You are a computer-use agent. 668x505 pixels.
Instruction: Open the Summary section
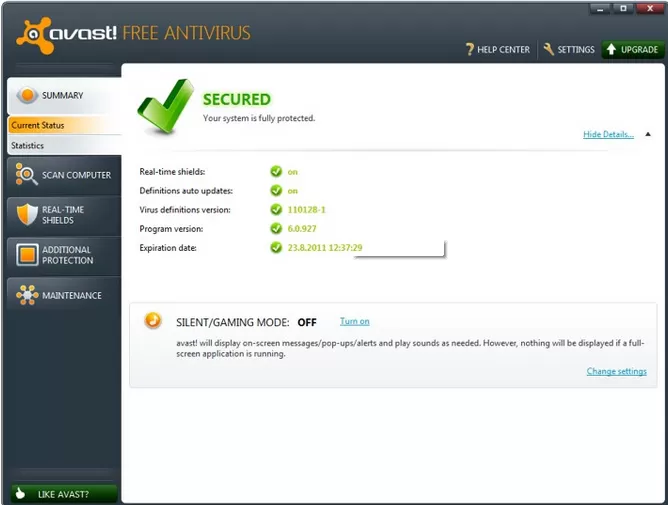pyautogui.click(x=64, y=95)
